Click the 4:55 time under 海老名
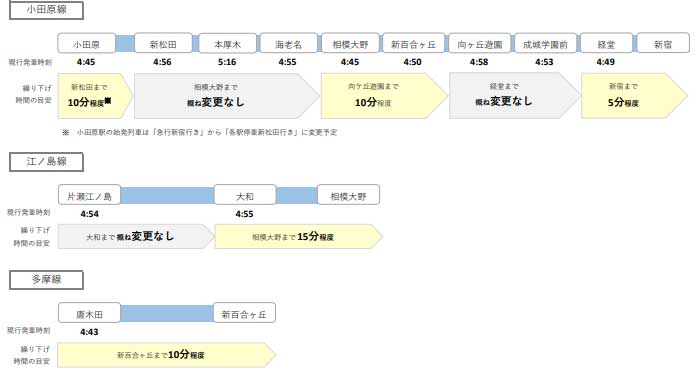This screenshot has height=370, width=700. (287, 62)
